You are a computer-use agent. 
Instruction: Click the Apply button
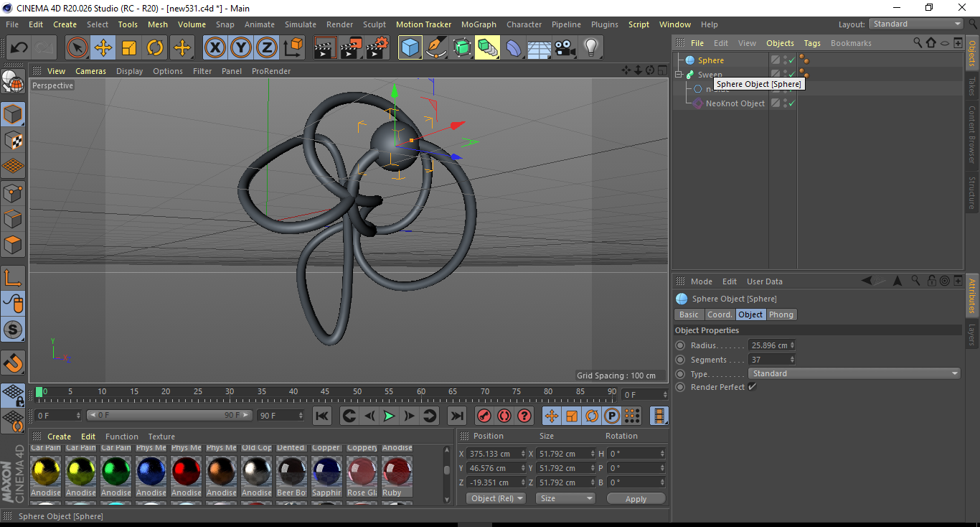[x=636, y=498]
